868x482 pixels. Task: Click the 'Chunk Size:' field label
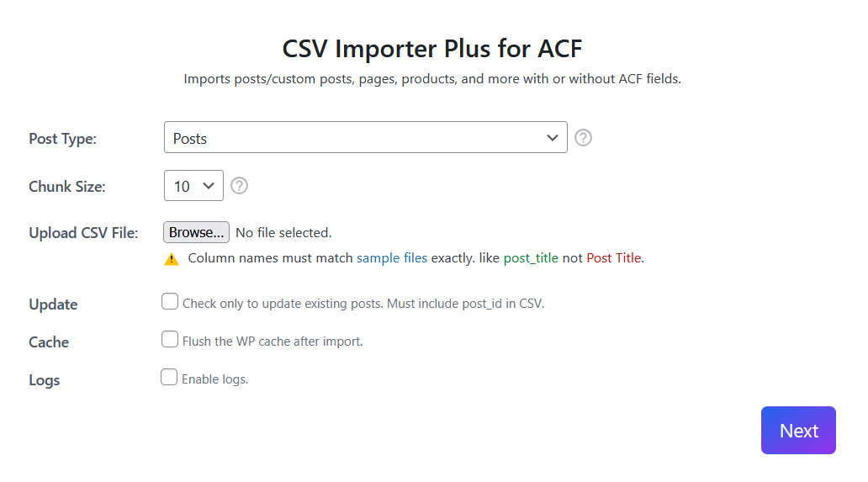tap(67, 187)
